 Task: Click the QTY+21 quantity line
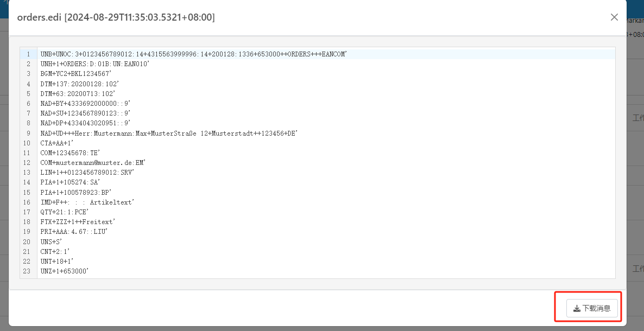click(64, 212)
